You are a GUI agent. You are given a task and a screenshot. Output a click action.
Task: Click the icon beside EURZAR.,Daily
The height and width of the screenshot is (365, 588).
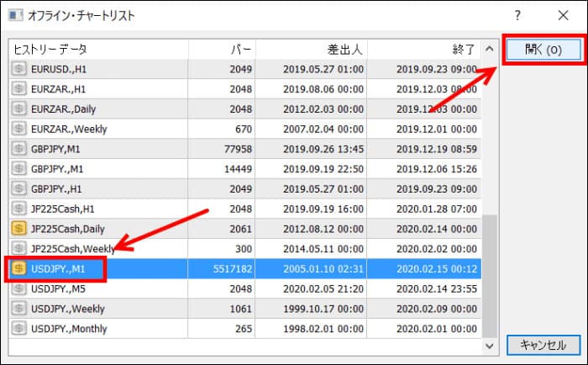(19, 108)
